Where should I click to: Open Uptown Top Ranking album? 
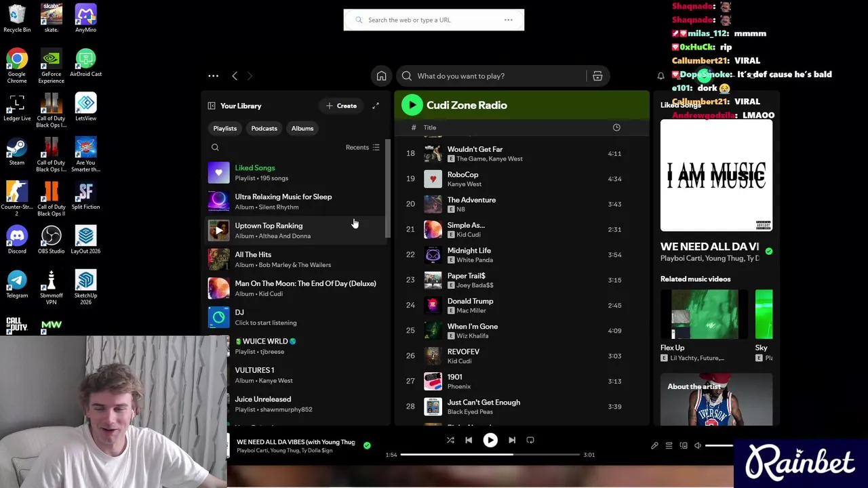click(x=296, y=230)
